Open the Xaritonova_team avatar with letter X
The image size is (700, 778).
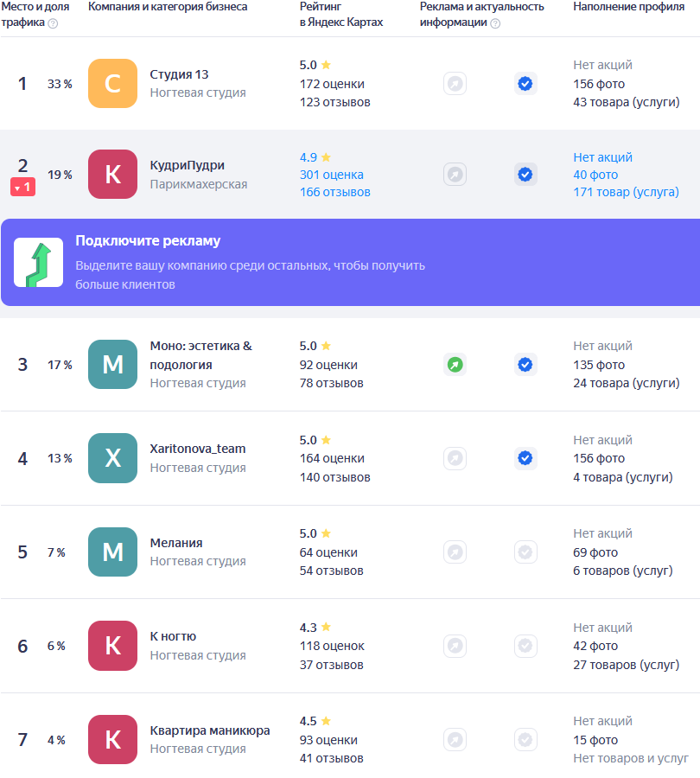(112, 458)
